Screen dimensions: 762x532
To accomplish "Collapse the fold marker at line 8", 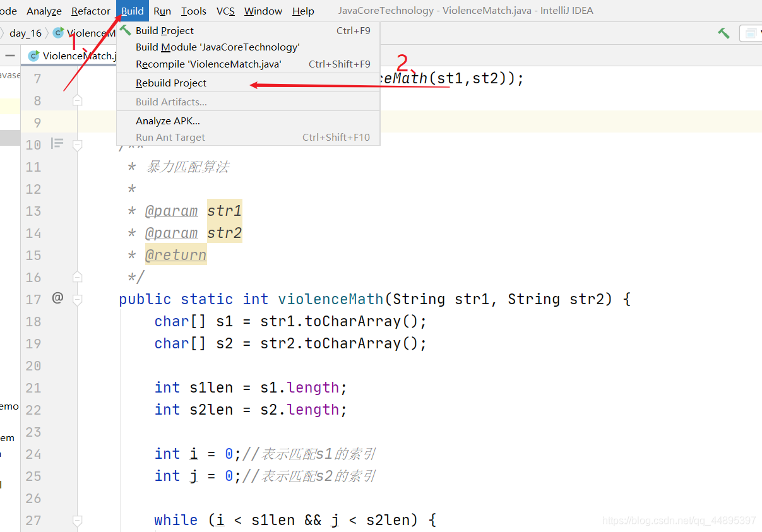I will 77,100.
